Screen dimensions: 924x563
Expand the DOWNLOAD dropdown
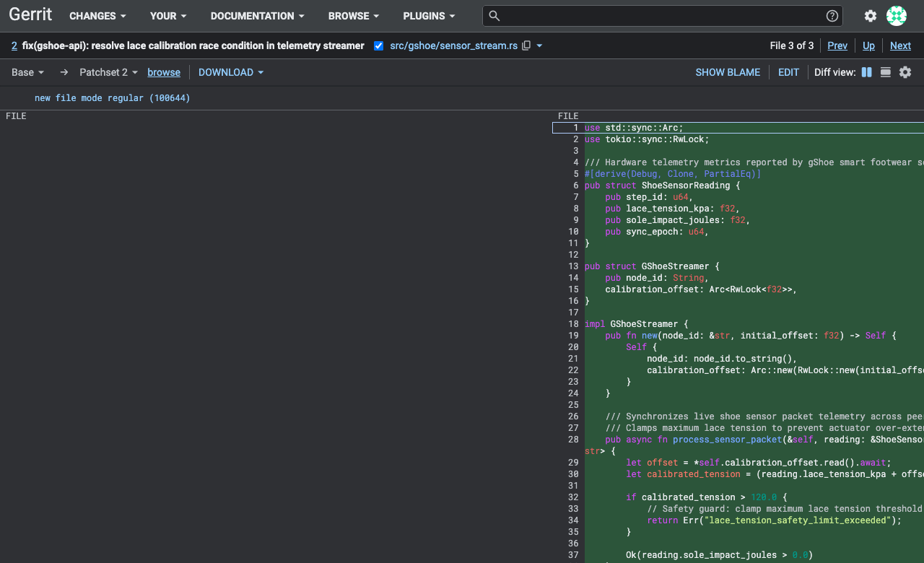[x=231, y=72]
